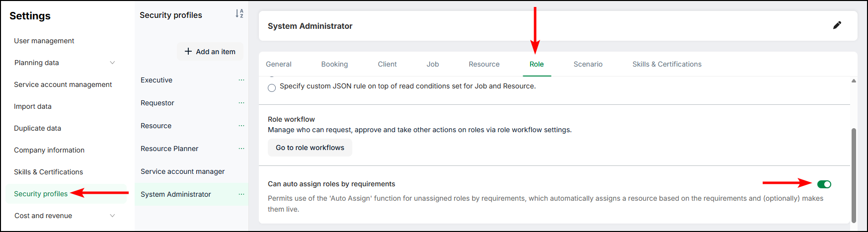Switch to the General tab
The height and width of the screenshot is (232, 868).
pos(279,64)
